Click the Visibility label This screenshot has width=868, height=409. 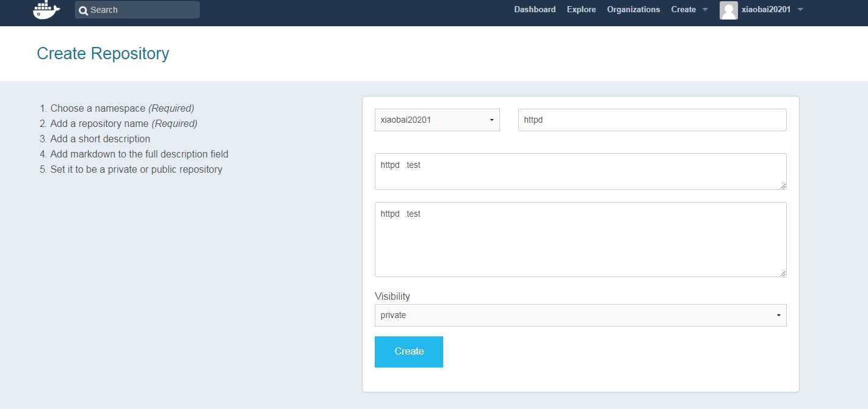pyautogui.click(x=392, y=296)
